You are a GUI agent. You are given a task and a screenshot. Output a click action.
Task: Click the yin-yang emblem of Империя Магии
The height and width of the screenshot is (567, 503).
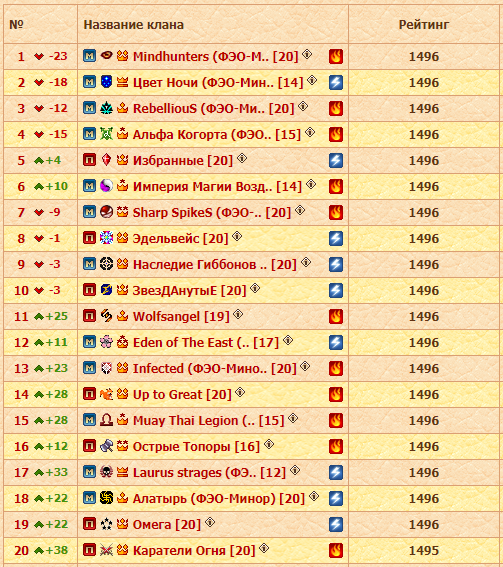tap(106, 186)
